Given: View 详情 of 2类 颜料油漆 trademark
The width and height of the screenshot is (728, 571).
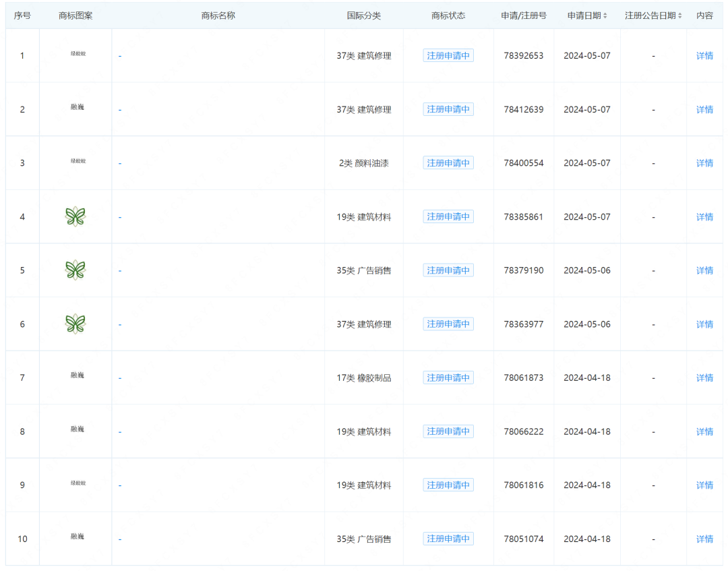Looking at the screenshot, I should pyautogui.click(x=704, y=163).
